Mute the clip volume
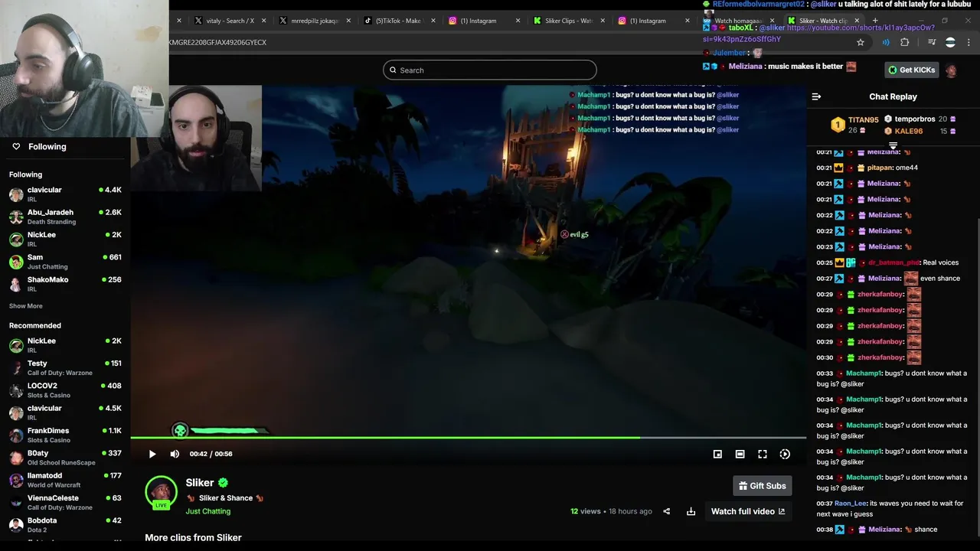The image size is (980, 551). [175, 454]
